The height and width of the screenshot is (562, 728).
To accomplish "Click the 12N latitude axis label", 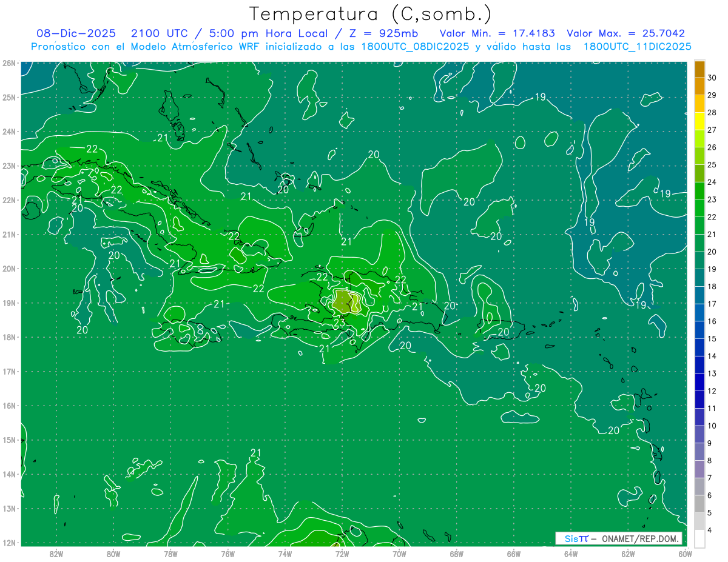I will coord(9,543).
